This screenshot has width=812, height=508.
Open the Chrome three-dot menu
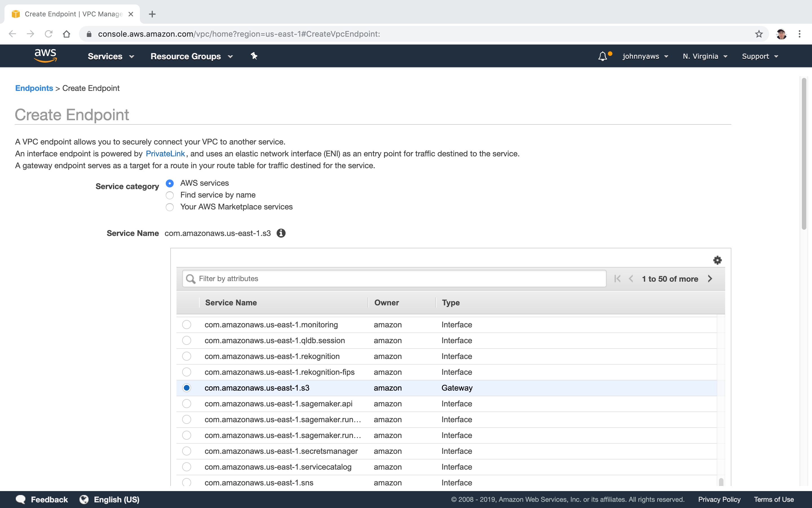pos(800,34)
